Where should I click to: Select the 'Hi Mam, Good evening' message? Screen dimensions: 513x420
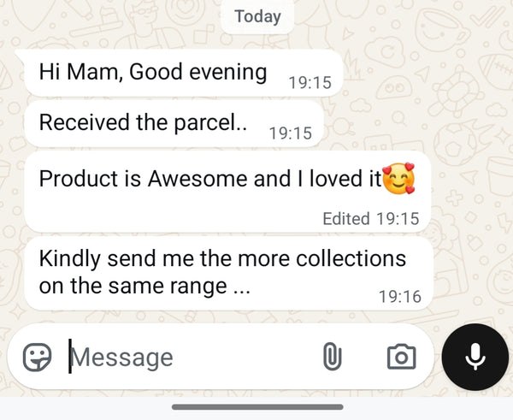tap(183, 73)
